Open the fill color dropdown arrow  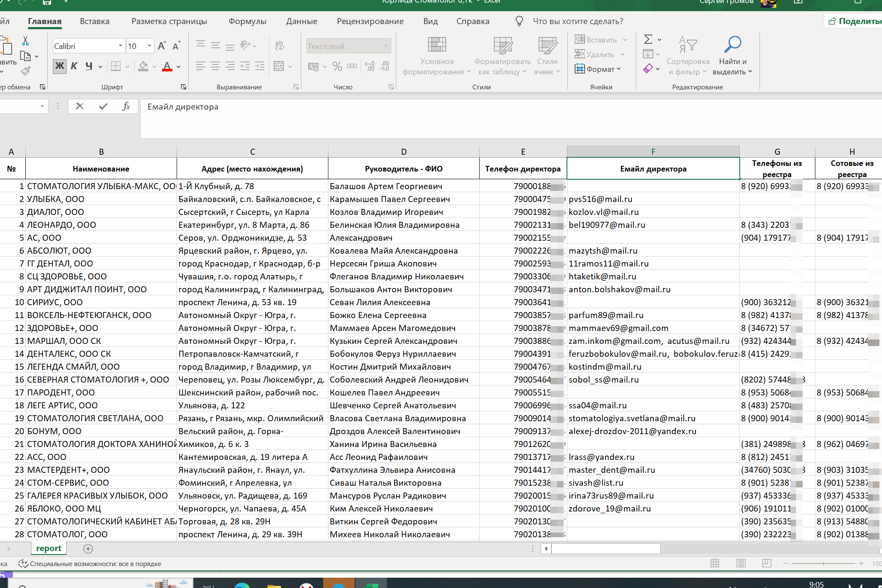click(154, 67)
